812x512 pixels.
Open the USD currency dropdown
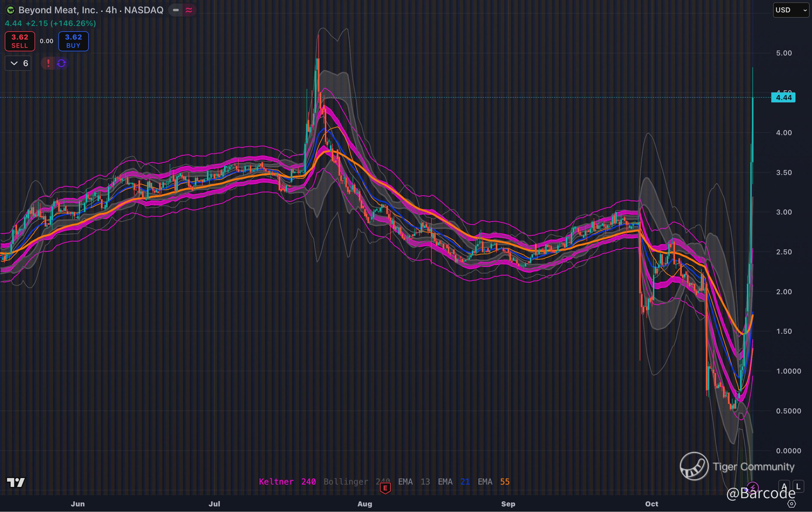[791, 10]
